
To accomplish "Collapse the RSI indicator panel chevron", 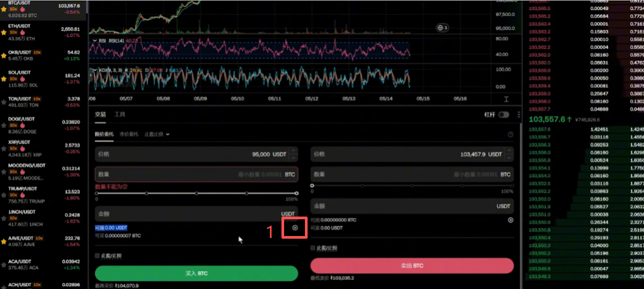I will 94,40.
